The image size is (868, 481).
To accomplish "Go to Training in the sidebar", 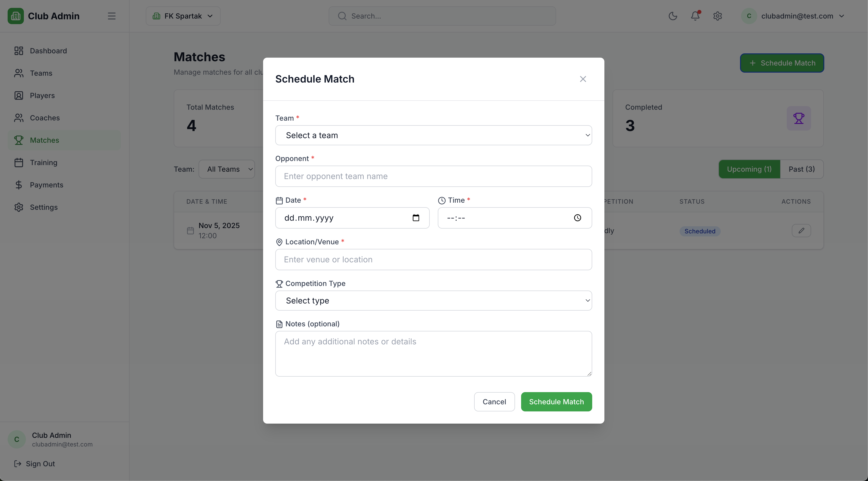I will tap(43, 163).
